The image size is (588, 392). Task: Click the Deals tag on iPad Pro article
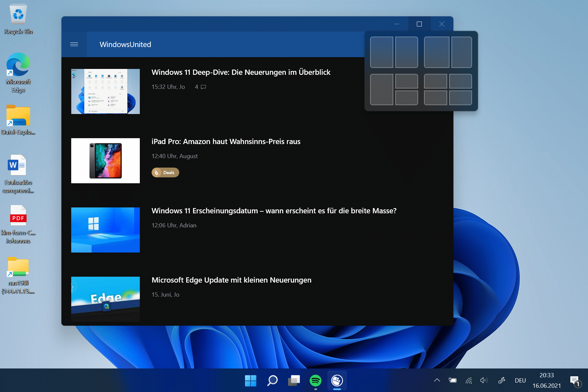coord(165,172)
